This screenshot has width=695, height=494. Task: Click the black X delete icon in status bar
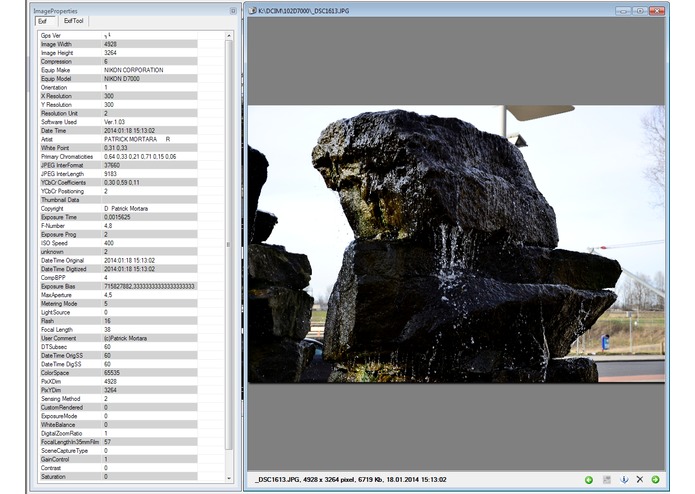(640, 479)
